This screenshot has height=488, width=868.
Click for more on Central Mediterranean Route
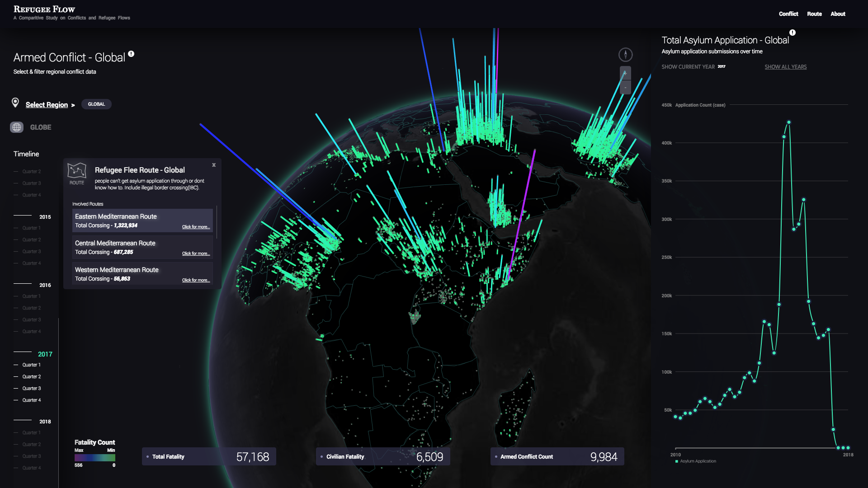[x=196, y=253]
